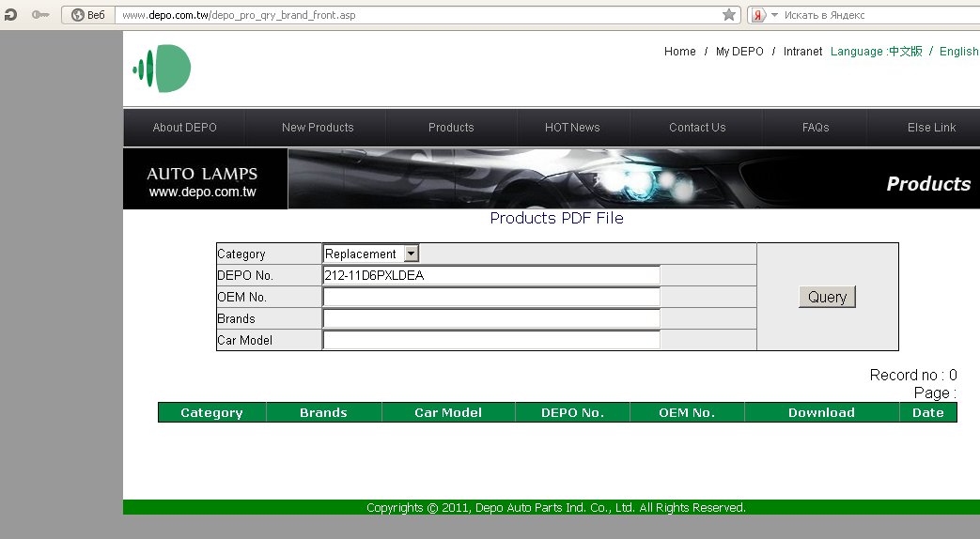Click the globe Веб site badge
The height and width of the screenshot is (539, 980).
pos(88,15)
